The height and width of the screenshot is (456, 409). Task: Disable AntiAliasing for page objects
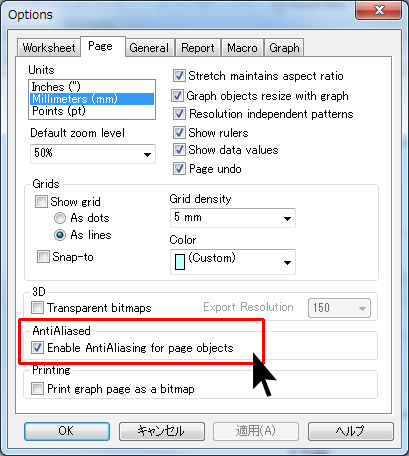pyautogui.click(x=37, y=348)
